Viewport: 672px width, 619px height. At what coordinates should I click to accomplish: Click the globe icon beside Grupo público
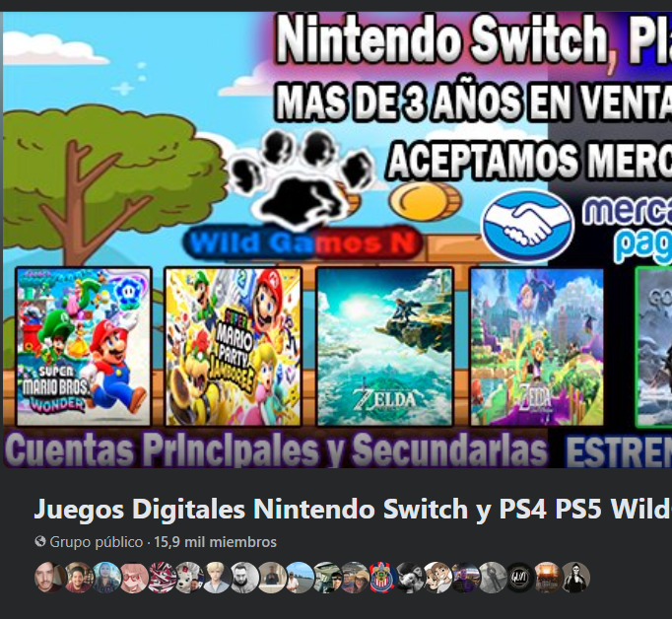[x=40, y=541]
